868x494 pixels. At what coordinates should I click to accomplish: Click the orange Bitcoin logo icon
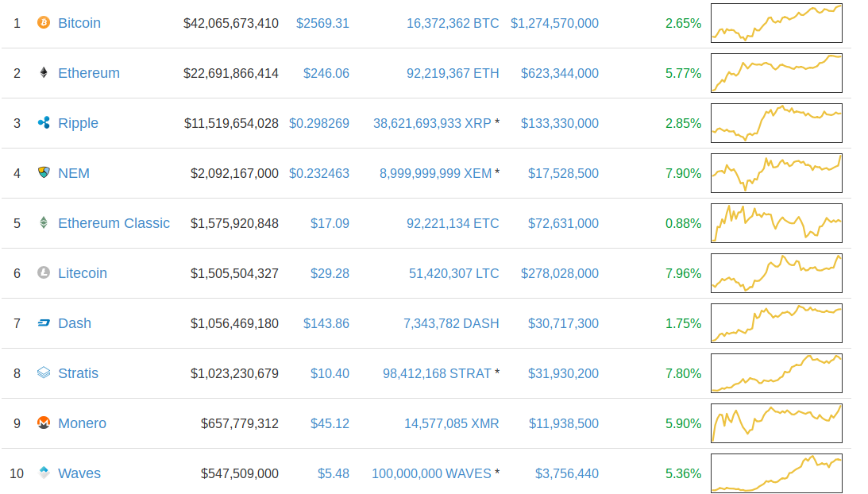(x=44, y=23)
